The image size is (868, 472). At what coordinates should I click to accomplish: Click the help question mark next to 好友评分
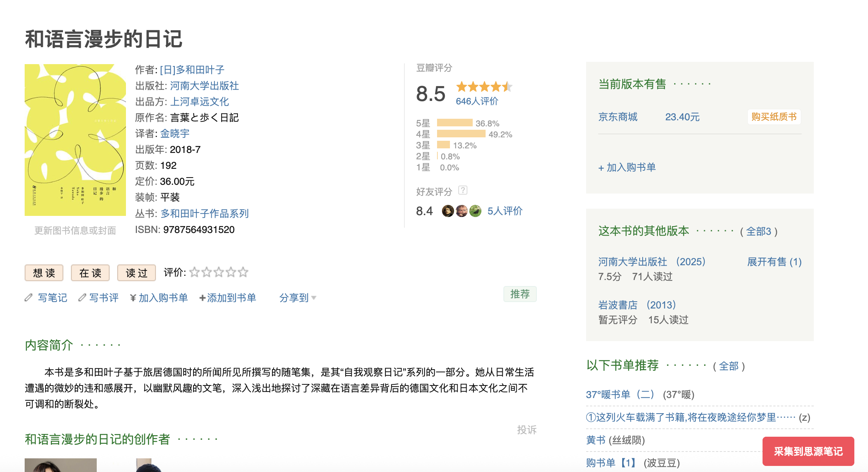(462, 190)
